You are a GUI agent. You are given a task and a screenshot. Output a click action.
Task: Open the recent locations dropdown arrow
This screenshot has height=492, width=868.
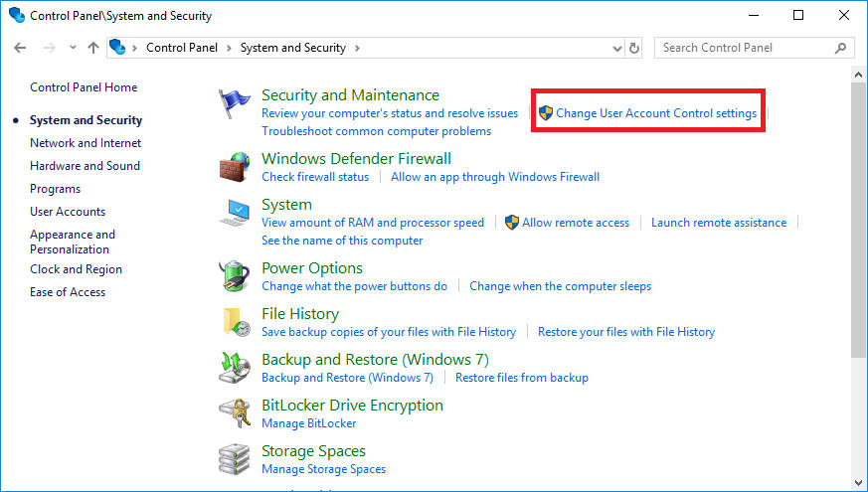click(x=73, y=48)
